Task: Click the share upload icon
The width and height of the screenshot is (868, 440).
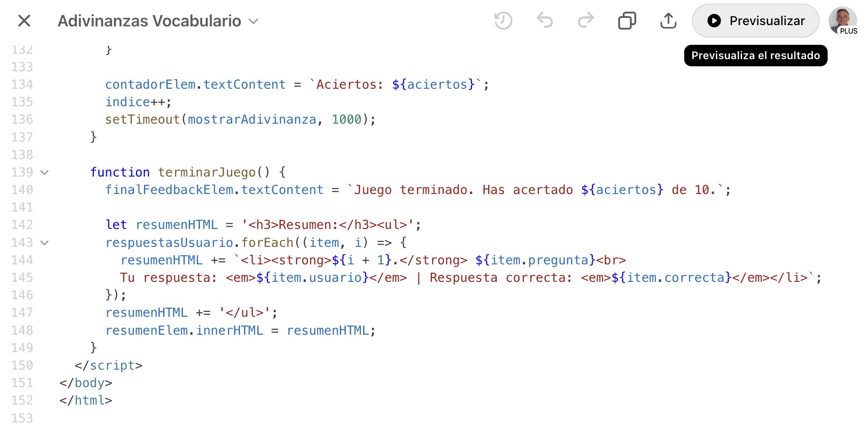Action: 668,21
